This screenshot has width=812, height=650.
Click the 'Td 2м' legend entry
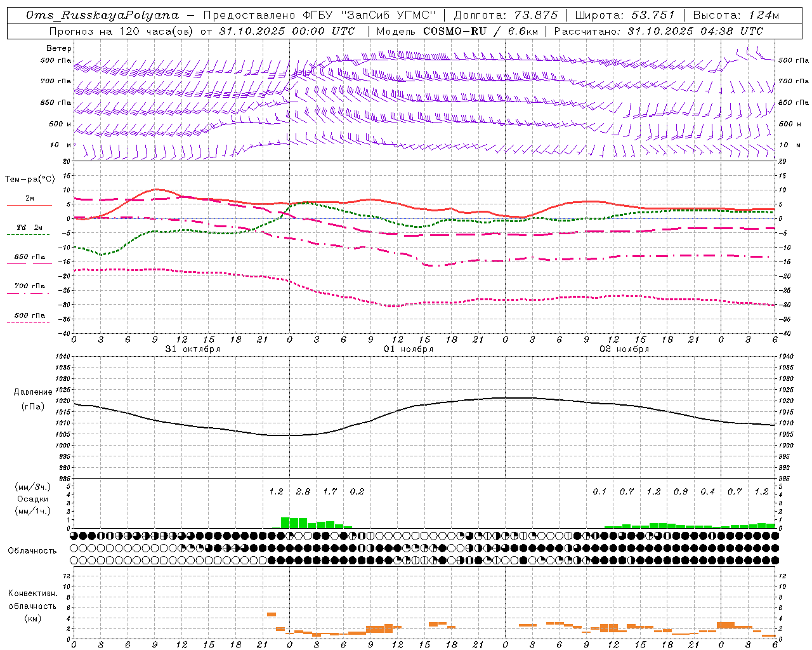29,227
